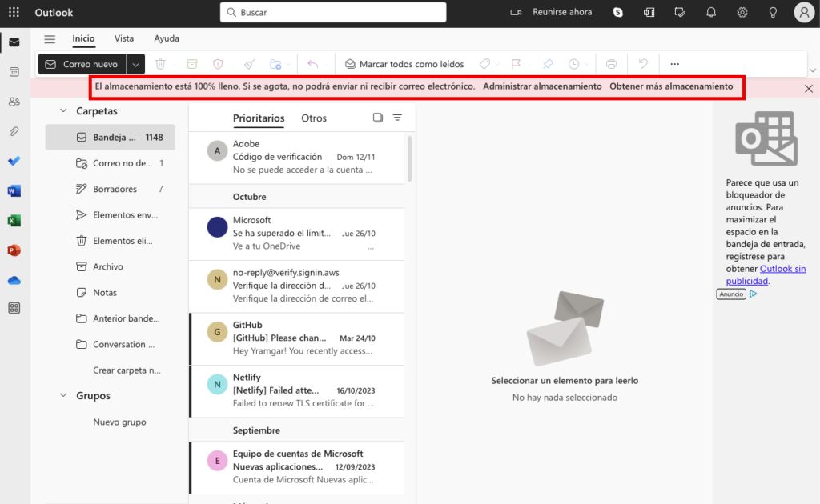Open the Notas folder
Screen dimensions: 820x504
pos(111,293)
